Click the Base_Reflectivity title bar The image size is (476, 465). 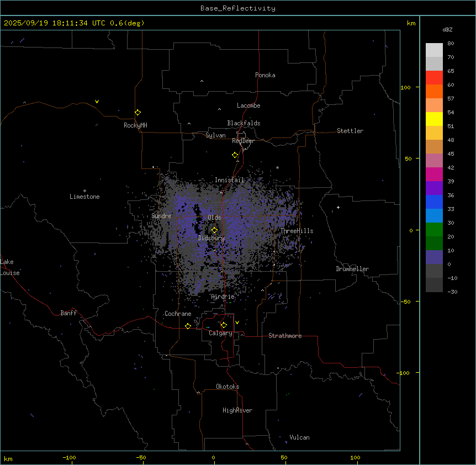coord(237,8)
